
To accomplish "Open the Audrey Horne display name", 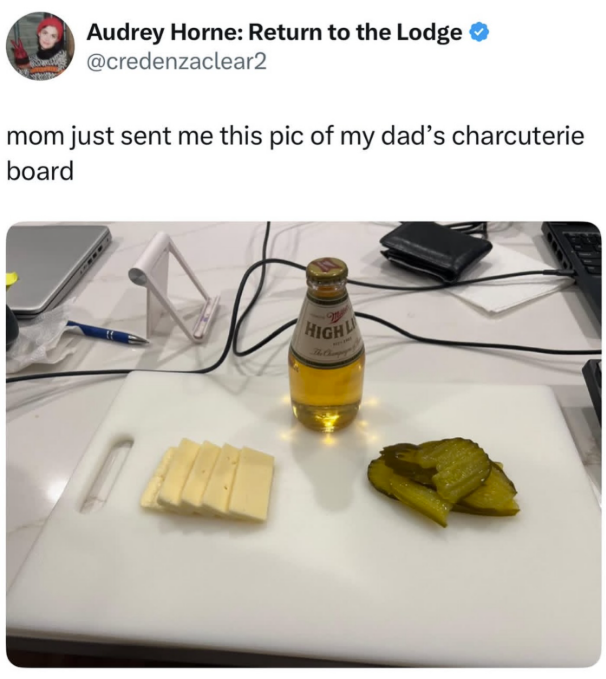I will point(274,33).
